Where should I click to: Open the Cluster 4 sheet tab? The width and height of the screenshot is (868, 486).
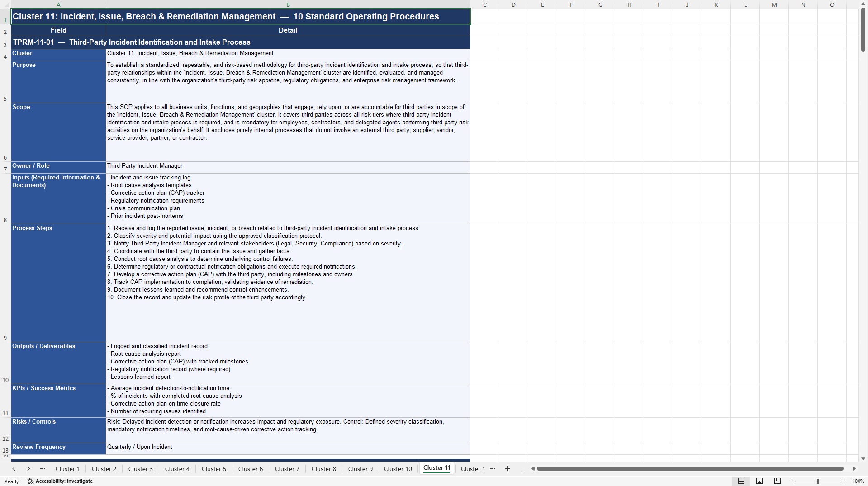click(x=177, y=469)
